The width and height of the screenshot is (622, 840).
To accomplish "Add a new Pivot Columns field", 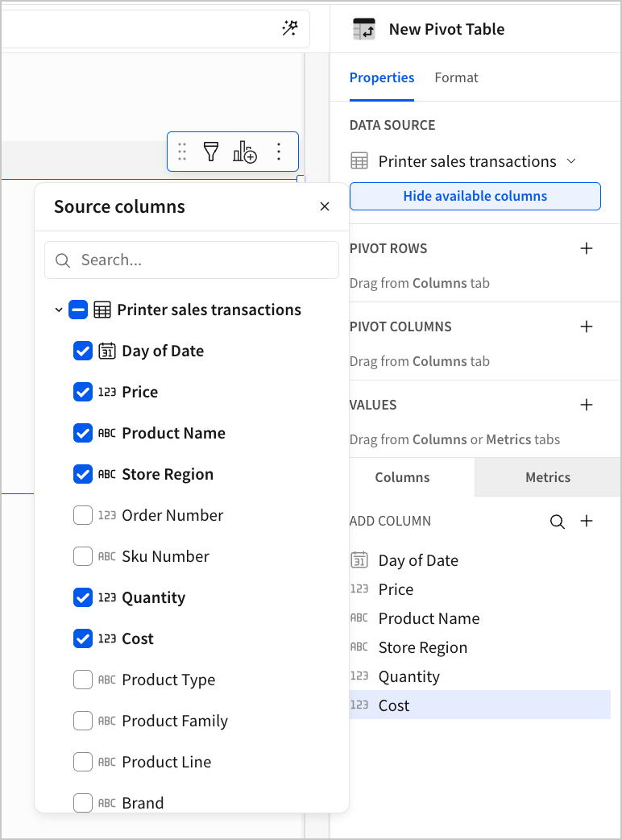I will coord(587,326).
